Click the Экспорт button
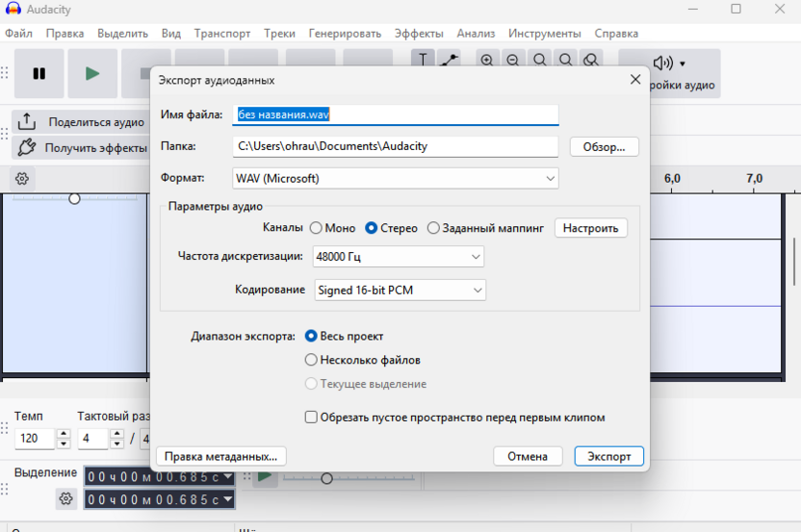Screen dimensions: 801x532 [608, 456]
